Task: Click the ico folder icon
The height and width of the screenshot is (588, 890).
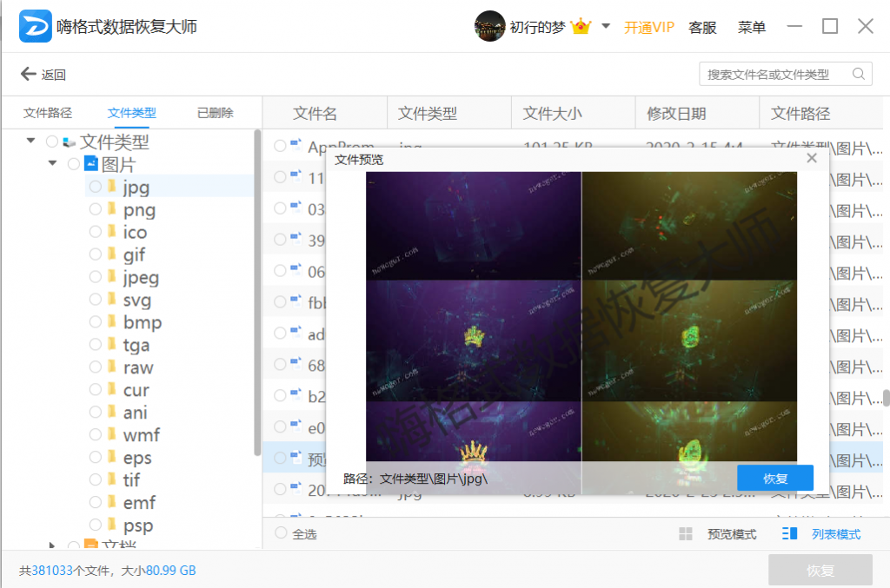Action: [x=112, y=231]
